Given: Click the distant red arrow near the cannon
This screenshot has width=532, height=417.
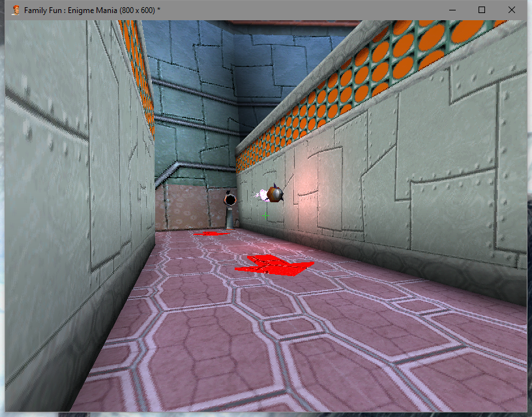Looking at the screenshot, I should pyautogui.click(x=211, y=234).
